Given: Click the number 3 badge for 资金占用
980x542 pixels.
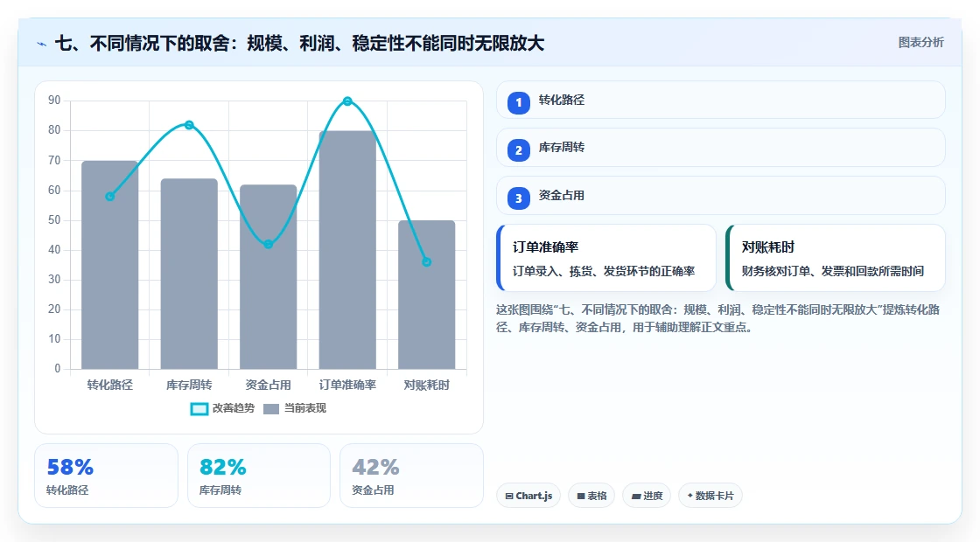Looking at the screenshot, I should coord(518,198).
